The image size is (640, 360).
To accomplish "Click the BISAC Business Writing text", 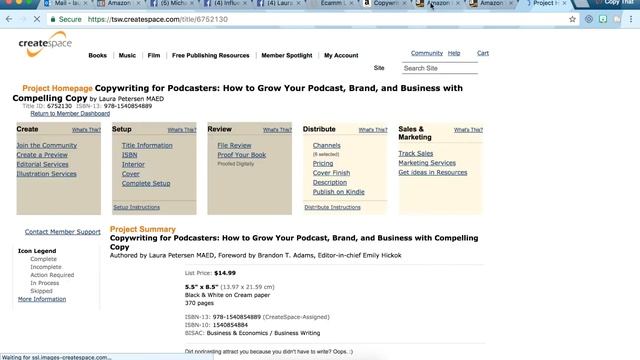I will tap(263, 333).
